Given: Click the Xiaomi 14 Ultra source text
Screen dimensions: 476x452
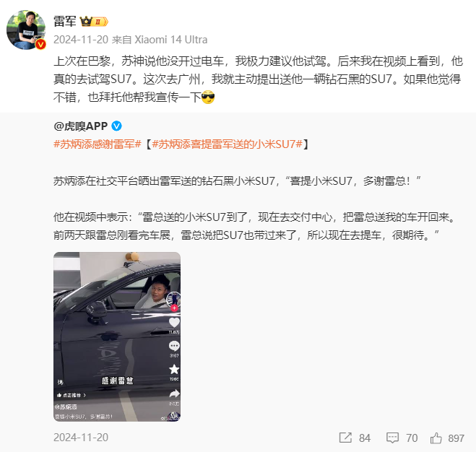Looking at the screenshot, I should 171,40.
